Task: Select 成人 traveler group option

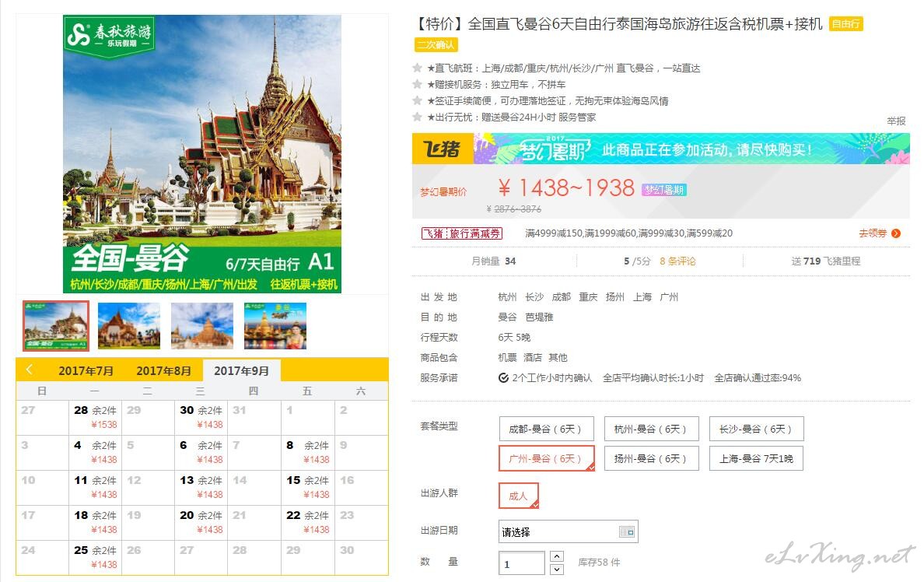Action: [519, 496]
